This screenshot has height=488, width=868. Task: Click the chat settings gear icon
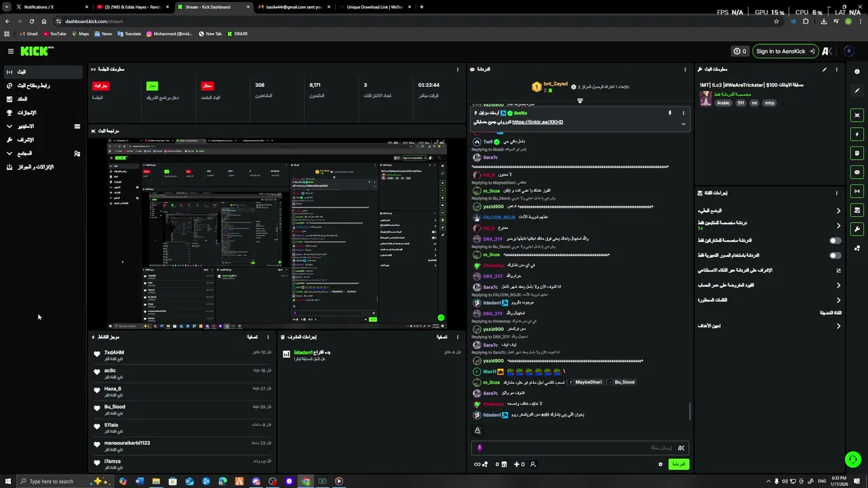[x=660, y=464]
